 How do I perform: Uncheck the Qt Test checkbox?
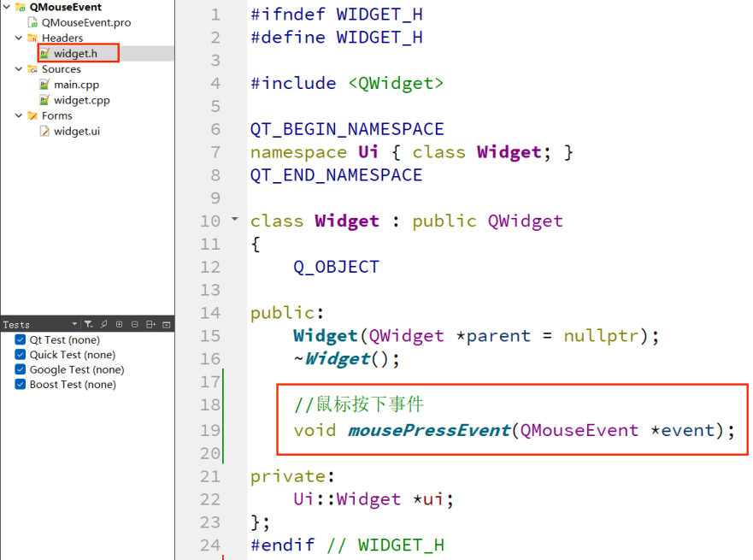[x=20, y=339]
